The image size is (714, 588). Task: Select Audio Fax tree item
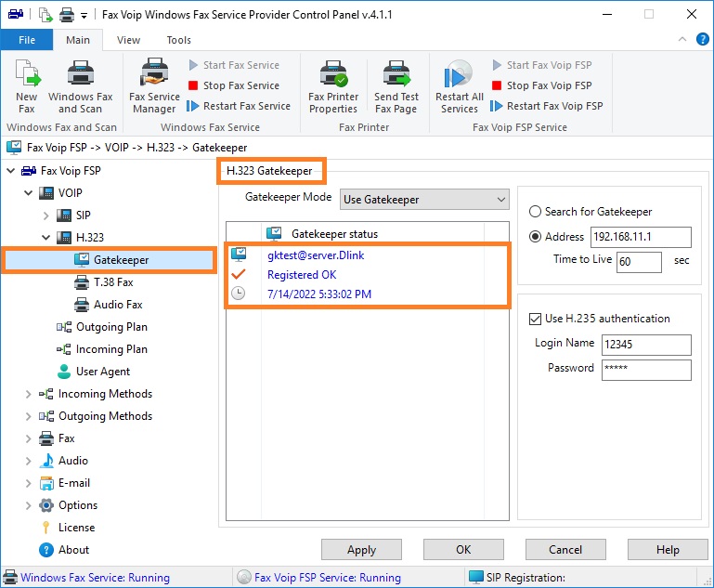[118, 305]
